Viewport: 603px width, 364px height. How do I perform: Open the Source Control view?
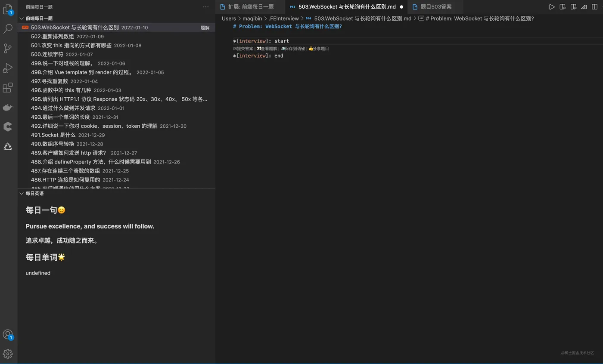tap(7, 48)
